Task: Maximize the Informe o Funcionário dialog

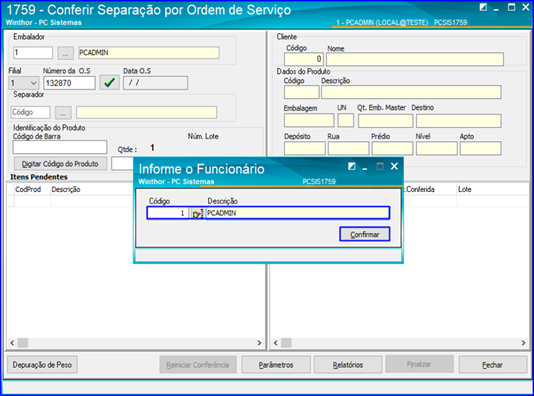Action: pos(380,166)
